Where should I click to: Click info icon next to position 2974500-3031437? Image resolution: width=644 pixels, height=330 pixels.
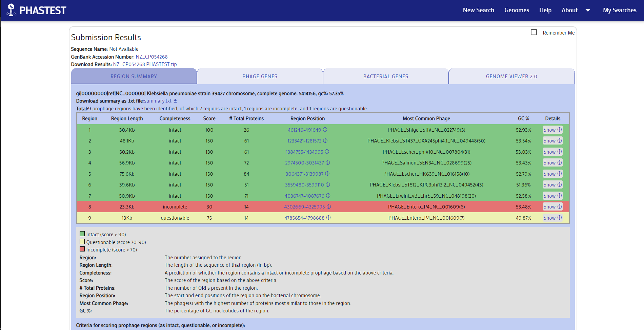click(328, 163)
